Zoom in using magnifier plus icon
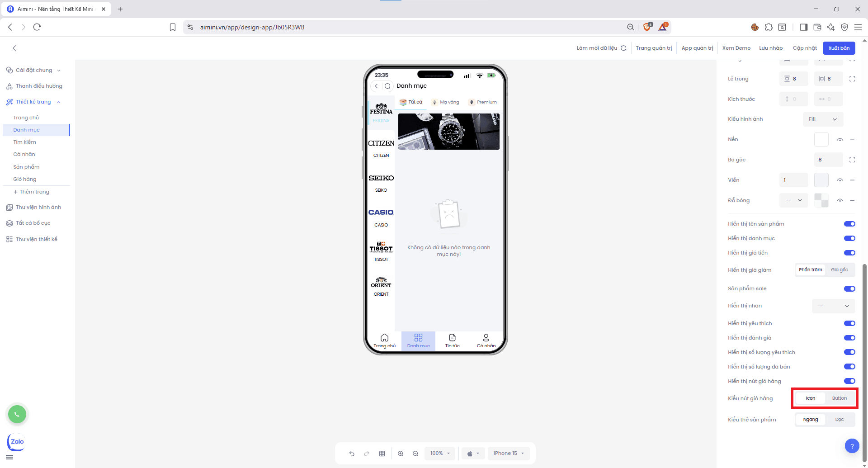Image resolution: width=868 pixels, height=468 pixels. pyautogui.click(x=401, y=454)
